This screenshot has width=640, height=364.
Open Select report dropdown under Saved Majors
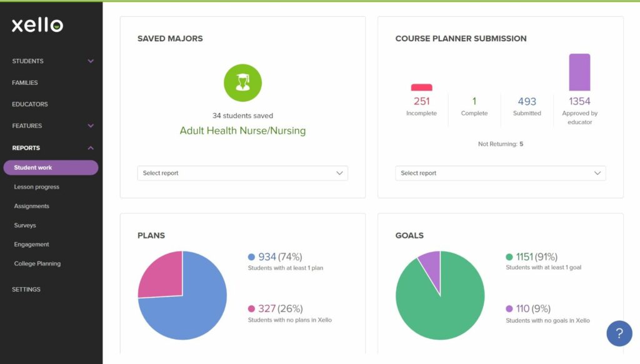coord(242,173)
